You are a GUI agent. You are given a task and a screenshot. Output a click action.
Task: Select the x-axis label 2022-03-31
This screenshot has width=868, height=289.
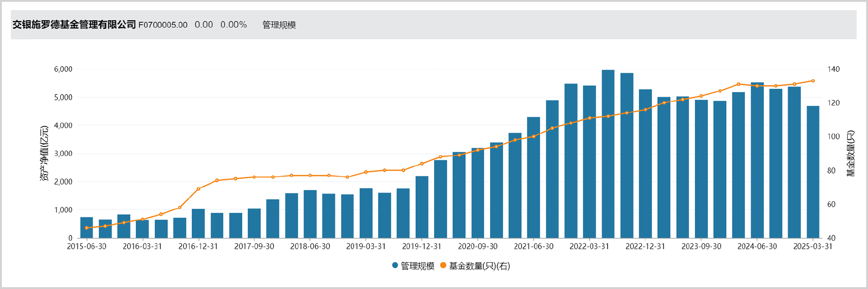click(x=590, y=246)
